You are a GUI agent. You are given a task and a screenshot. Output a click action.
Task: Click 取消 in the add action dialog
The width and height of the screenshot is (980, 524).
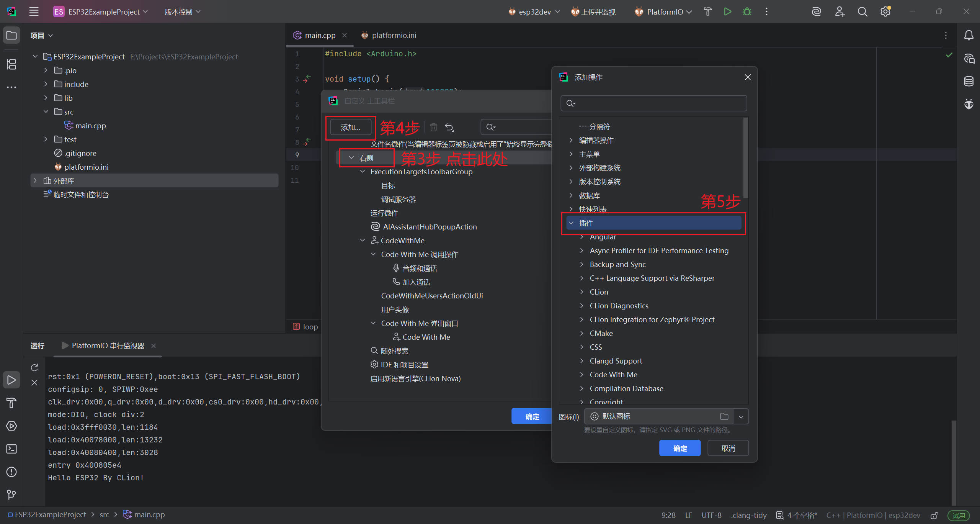[x=728, y=448]
